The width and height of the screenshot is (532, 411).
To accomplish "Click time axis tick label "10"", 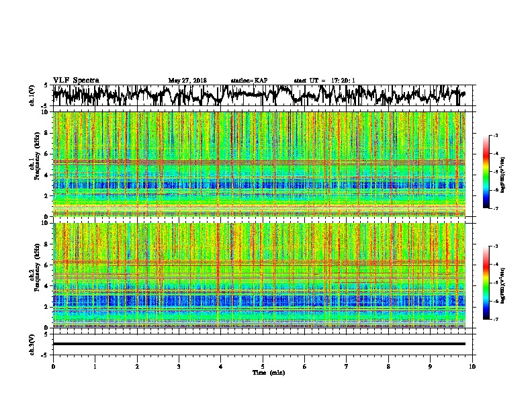I will (472, 367).
